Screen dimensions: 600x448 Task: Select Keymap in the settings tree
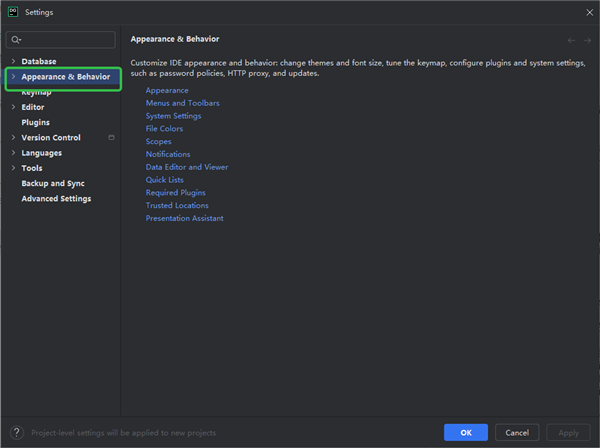coord(37,92)
